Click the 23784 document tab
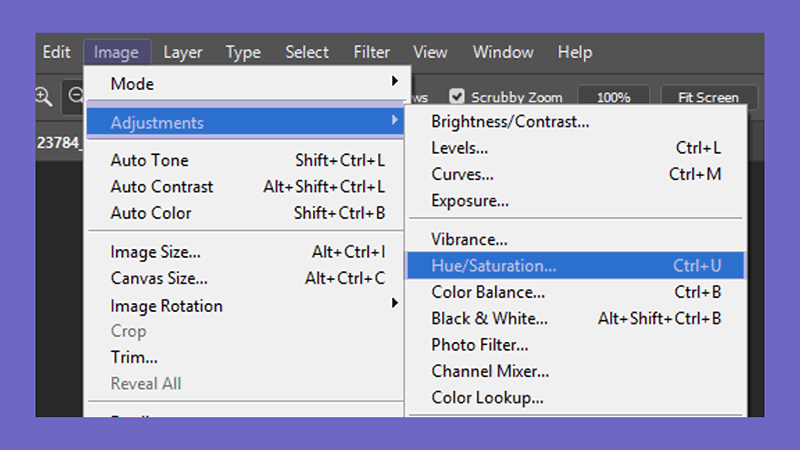Screen dimensions: 800x450 click(x=59, y=142)
